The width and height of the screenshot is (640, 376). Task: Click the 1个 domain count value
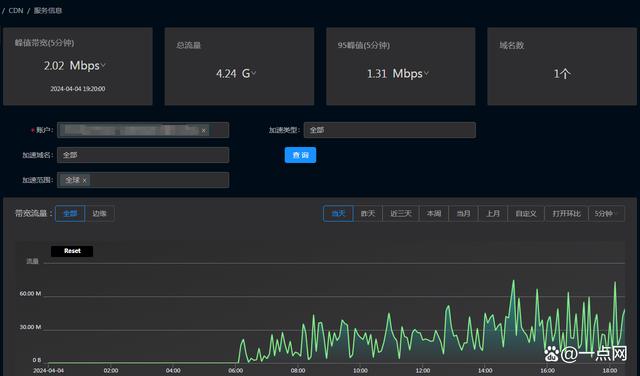point(562,74)
